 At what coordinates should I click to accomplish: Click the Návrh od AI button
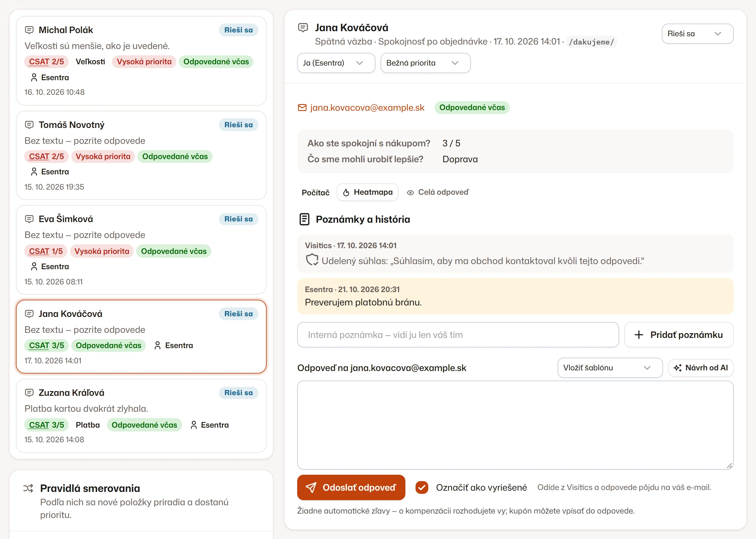[701, 368]
